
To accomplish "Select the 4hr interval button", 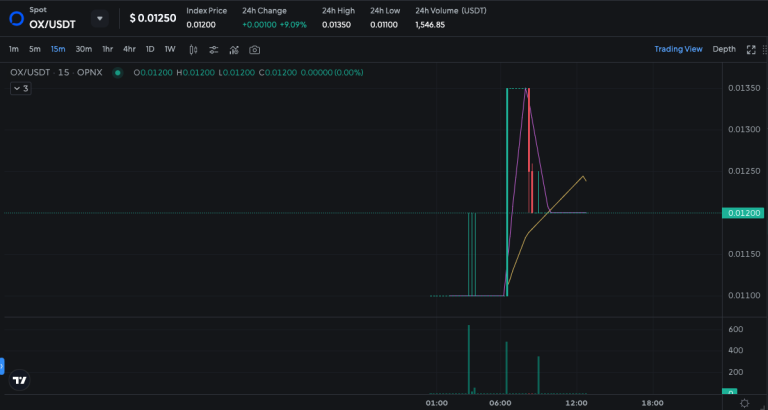I will (x=129, y=49).
